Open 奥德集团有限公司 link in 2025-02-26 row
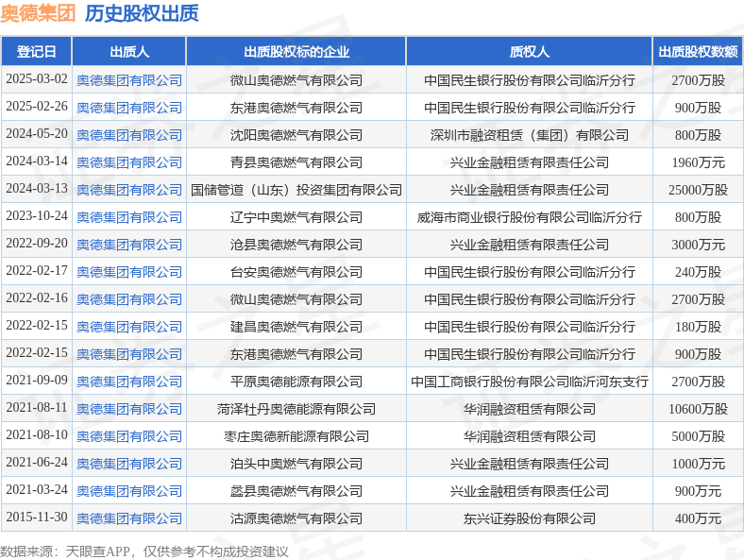This screenshot has width=744, height=560. [129, 109]
